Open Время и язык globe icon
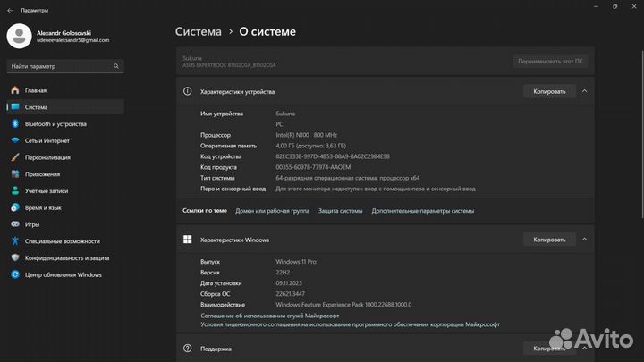Image resolution: width=644 pixels, height=362 pixels. (15, 207)
